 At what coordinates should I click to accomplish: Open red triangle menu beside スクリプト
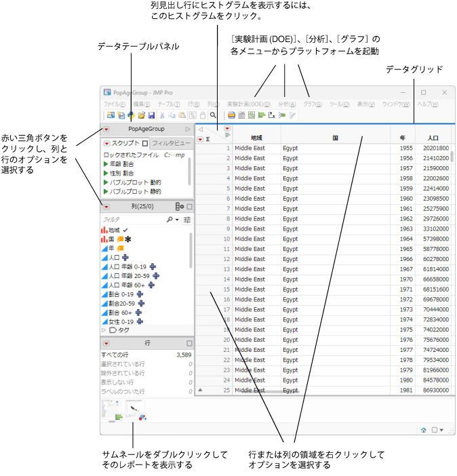[106, 143]
